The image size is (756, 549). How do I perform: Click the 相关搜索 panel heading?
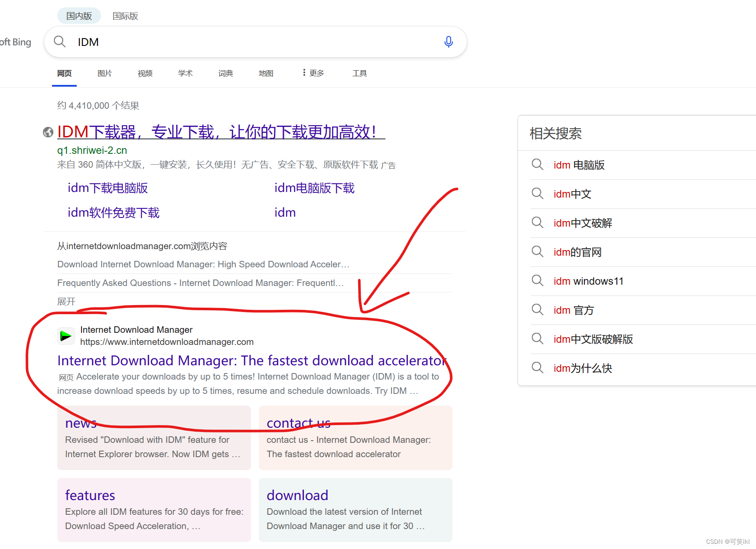pyautogui.click(x=556, y=133)
